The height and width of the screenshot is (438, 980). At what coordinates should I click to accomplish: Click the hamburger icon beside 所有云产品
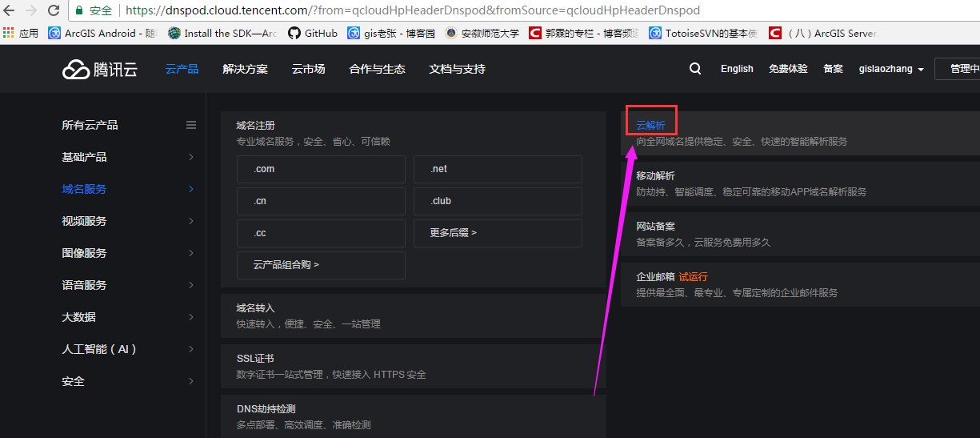[x=191, y=125]
